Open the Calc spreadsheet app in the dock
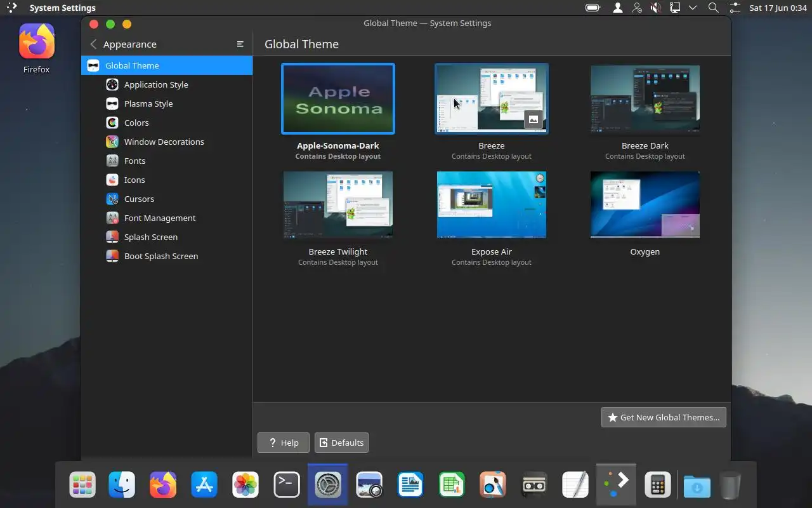This screenshot has height=508, width=812. (x=452, y=485)
